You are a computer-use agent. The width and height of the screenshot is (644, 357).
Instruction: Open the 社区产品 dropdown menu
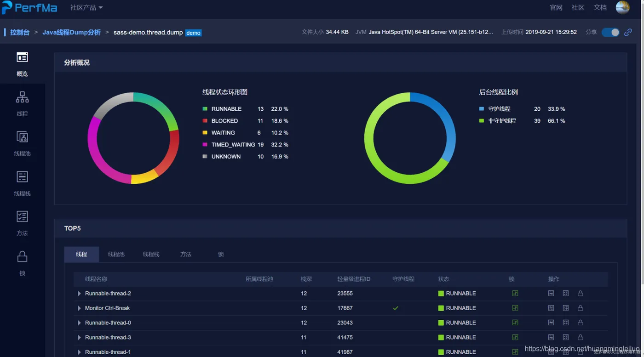(x=86, y=8)
